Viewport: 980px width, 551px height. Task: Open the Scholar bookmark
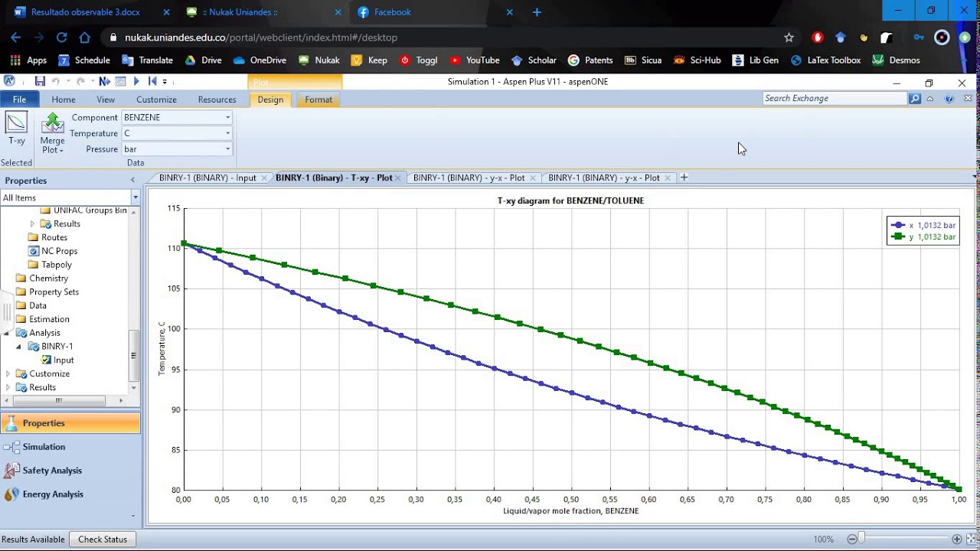tap(534, 60)
